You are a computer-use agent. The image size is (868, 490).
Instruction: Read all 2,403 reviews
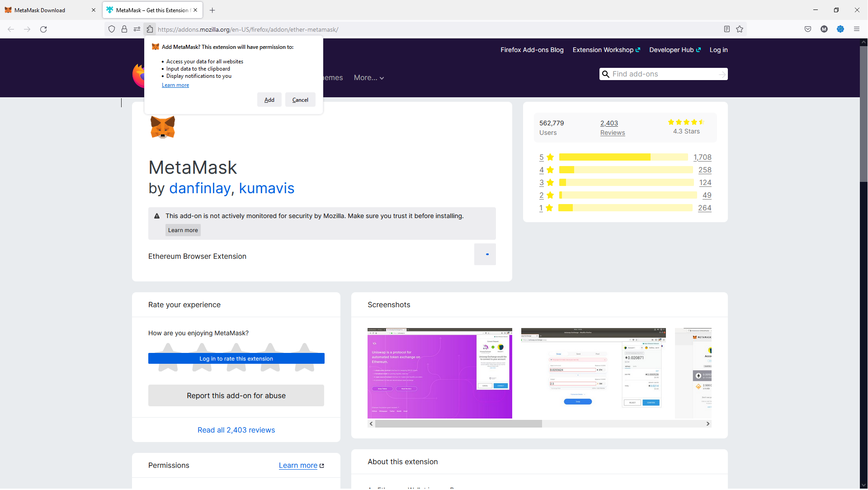click(236, 430)
